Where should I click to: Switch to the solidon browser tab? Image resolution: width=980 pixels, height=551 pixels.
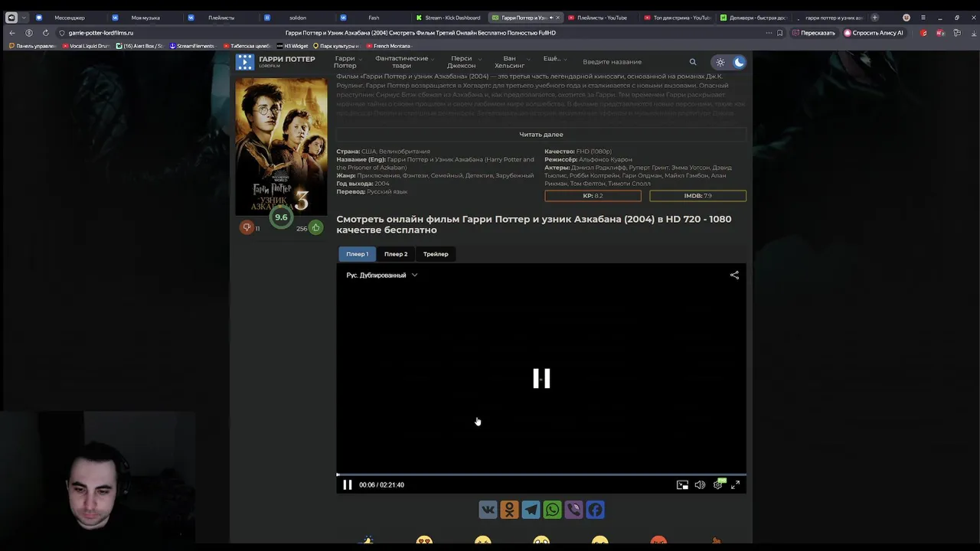[x=297, y=18]
